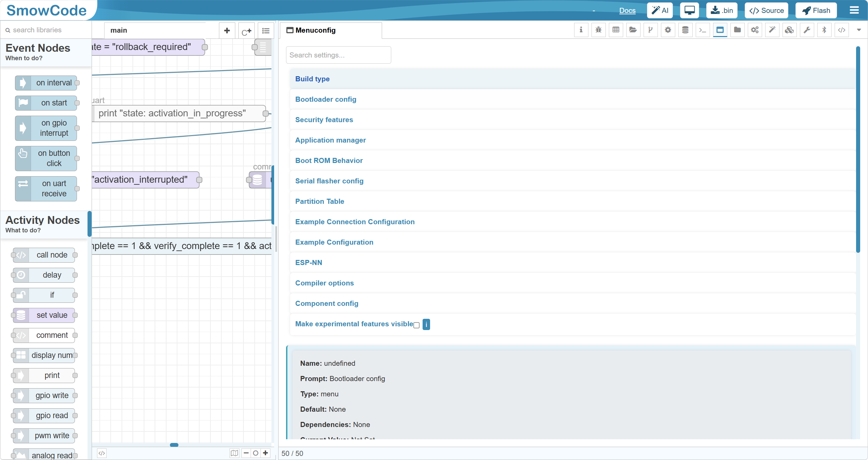Open the cubes components panel
Image resolution: width=868 pixels, height=460 pixels.
[x=789, y=30]
